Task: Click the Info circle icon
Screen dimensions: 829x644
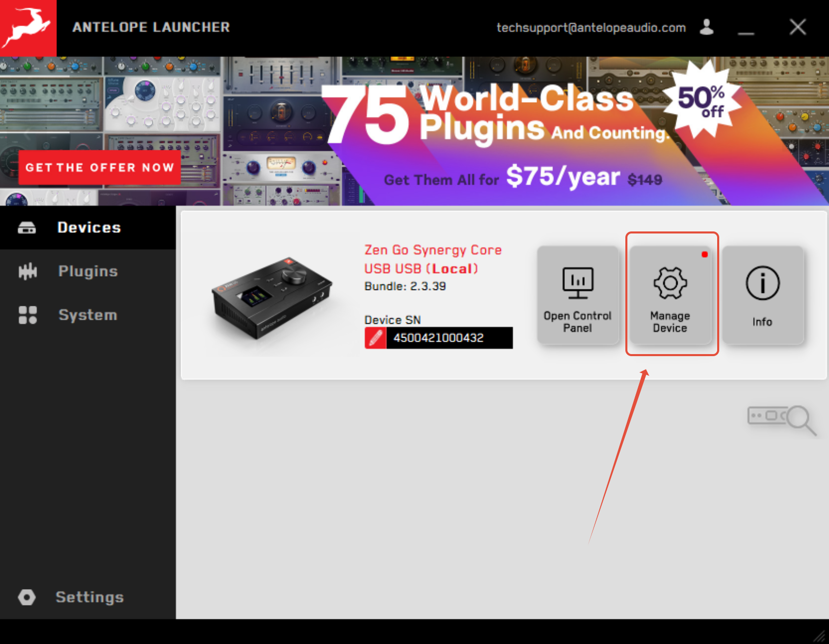Action: tap(762, 283)
